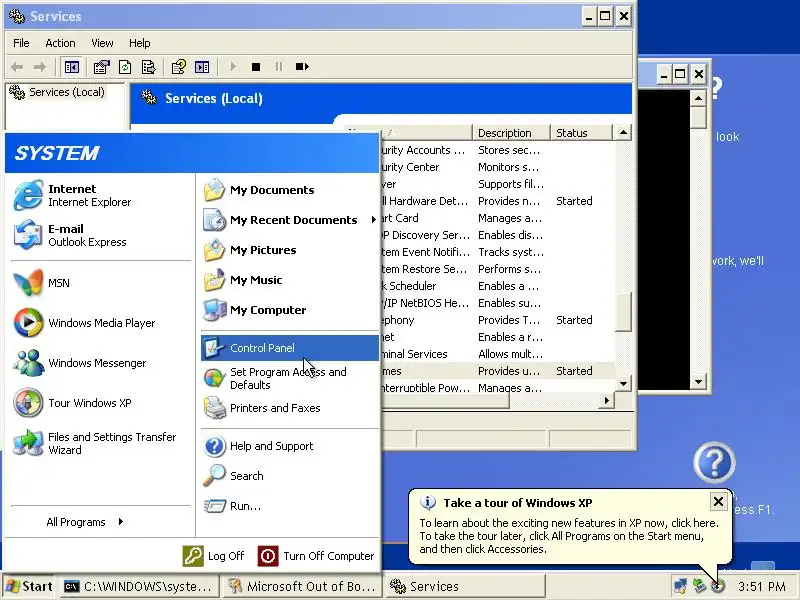Click the Start button
Screen dimensions: 800x600
point(30,586)
